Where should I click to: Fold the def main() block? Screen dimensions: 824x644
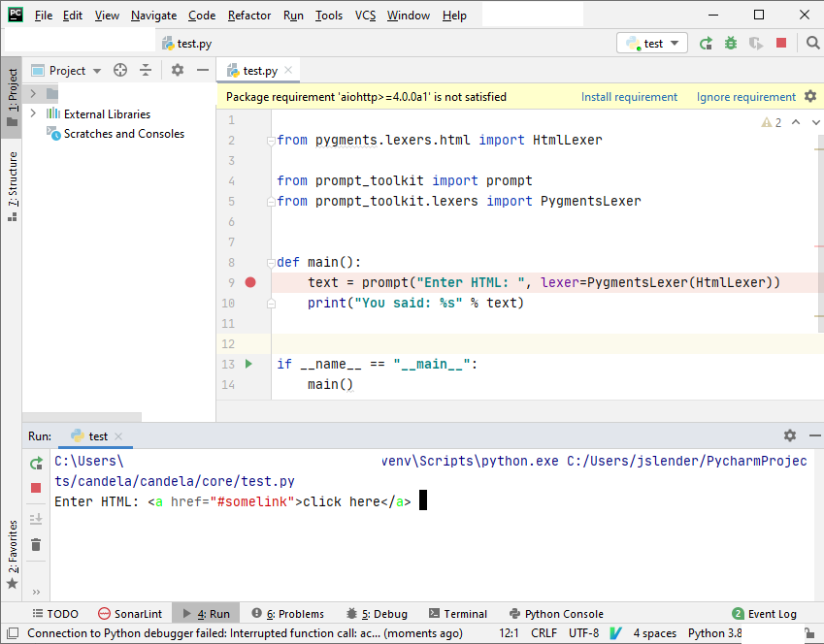271,262
